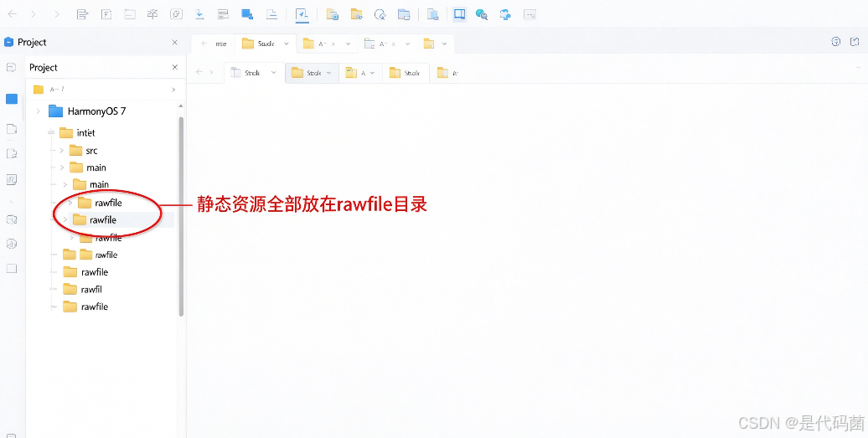The width and height of the screenshot is (868, 438).
Task: Click the solid blue overlapping squares icon
Action: [247, 14]
